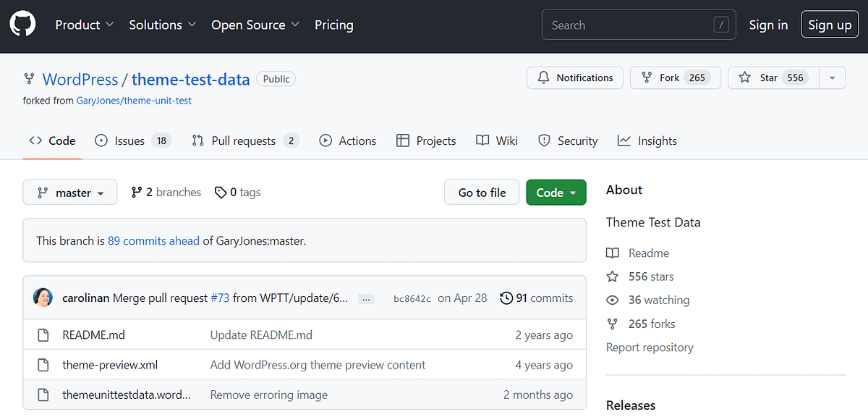Expand the truncated commit message ellipsis
The height and width of the screenshot is (417, 868).
366,298
